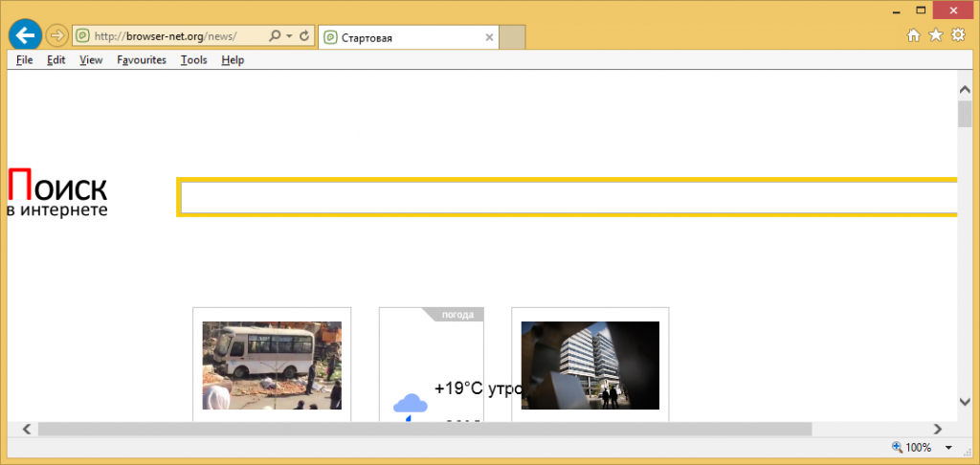This screenshot has width=980, height=465.
Task: Click the vertical scrollbar down arrow
Action: (965, 402)
